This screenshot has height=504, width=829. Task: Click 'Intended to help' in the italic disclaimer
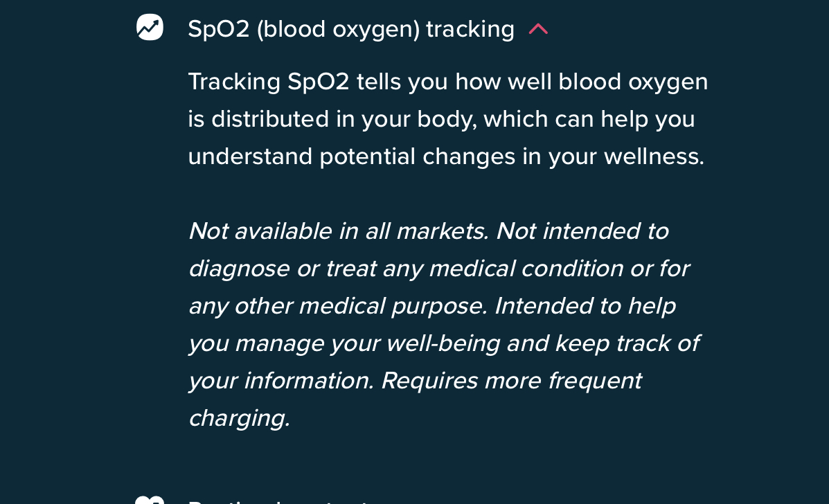(585, 306)
